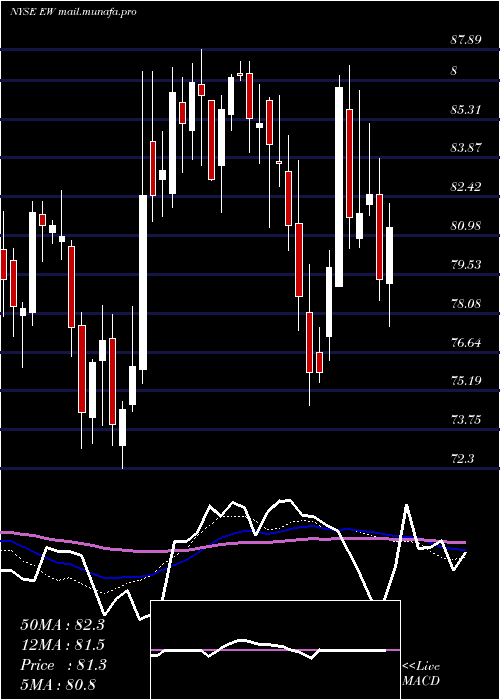Image resolution: width=500 pixels, height=700 pixels.
Task: Click the Price : 81.3 reading
Action: coord(63,665)
